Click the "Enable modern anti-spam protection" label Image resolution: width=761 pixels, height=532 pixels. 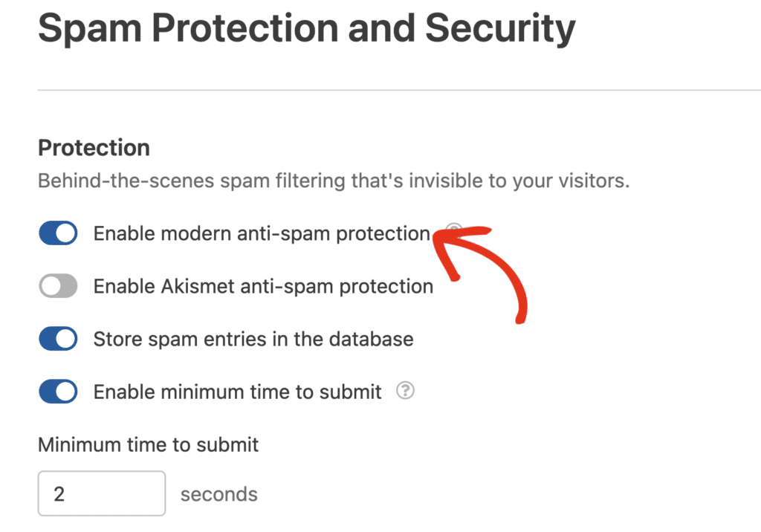[262, 234]
